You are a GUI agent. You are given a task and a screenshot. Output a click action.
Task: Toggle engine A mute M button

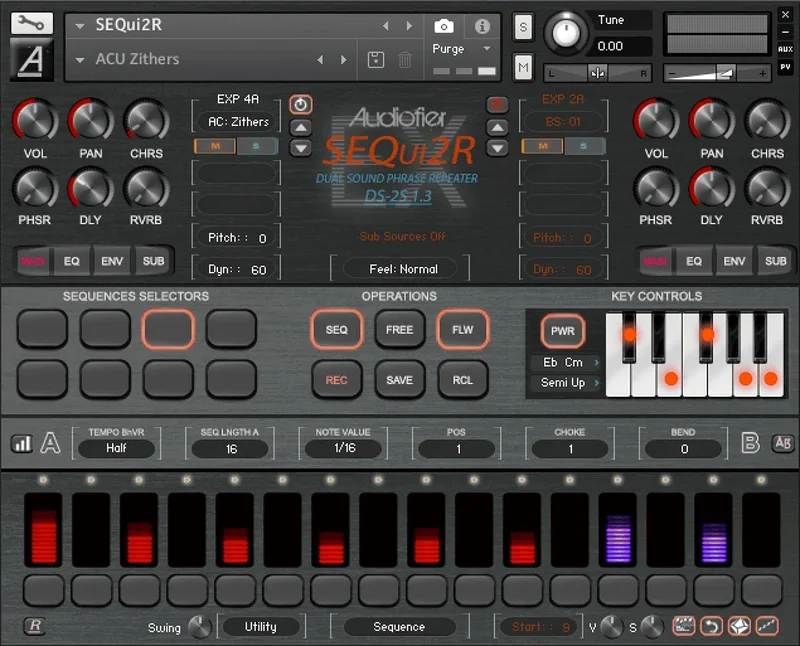pyautogui.click(x=215, y=146)
